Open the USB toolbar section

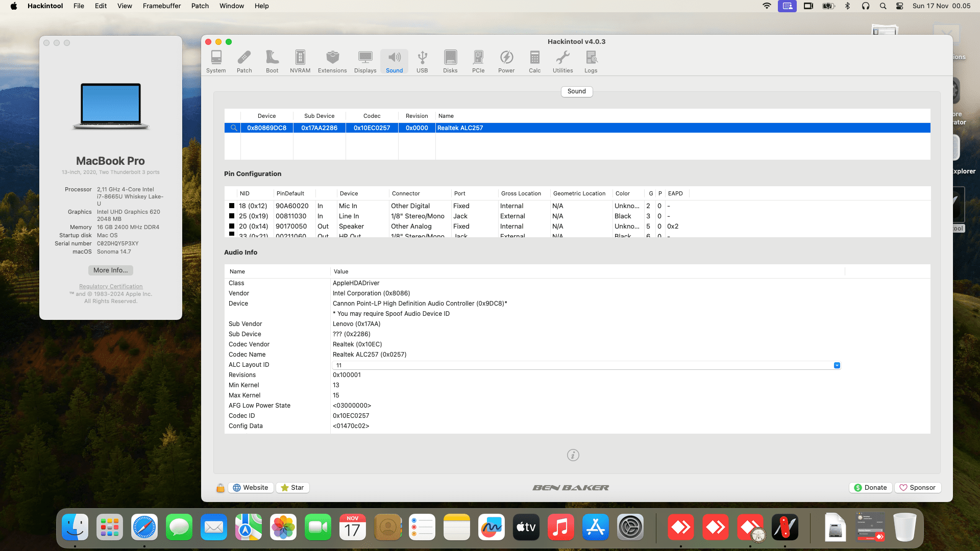click(422, 61)
